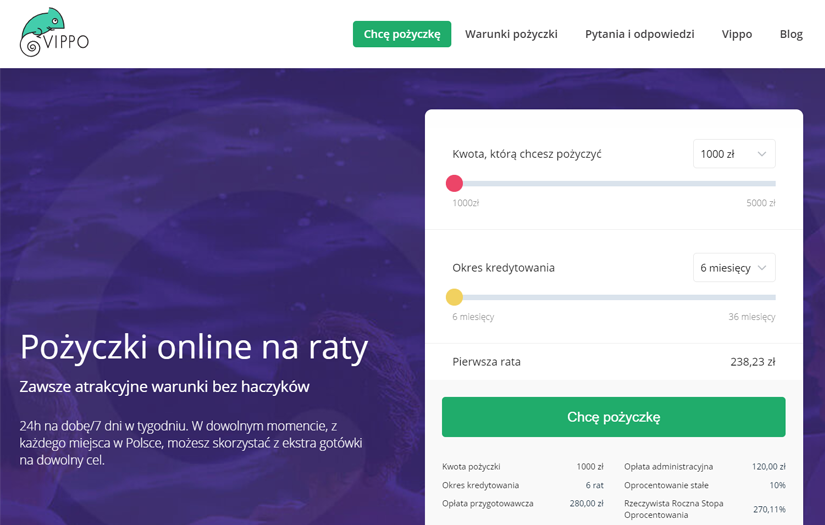Click the Pożyczki online na raty headline
825x525 pixels.
click(x=194, y=348)
